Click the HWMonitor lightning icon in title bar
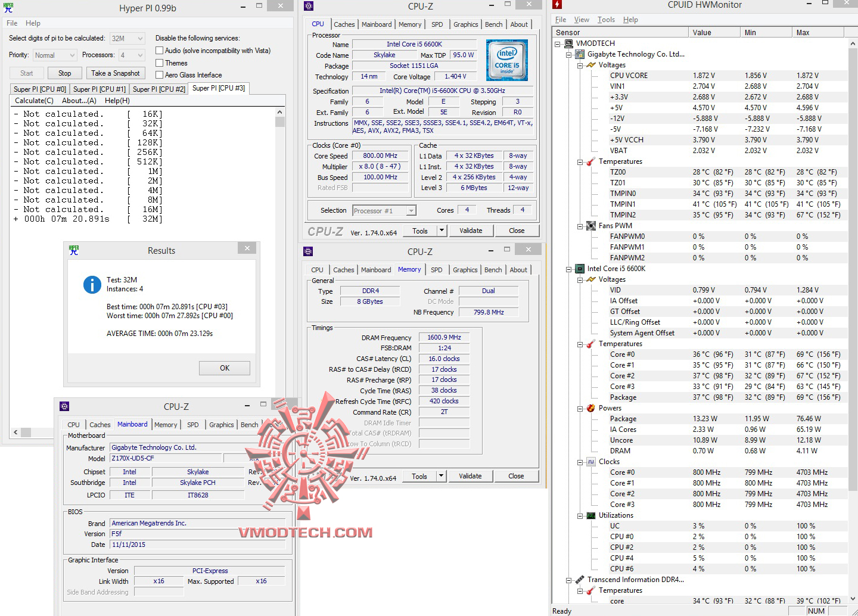The width and height of the screenshot is (858, 616). 557,5
